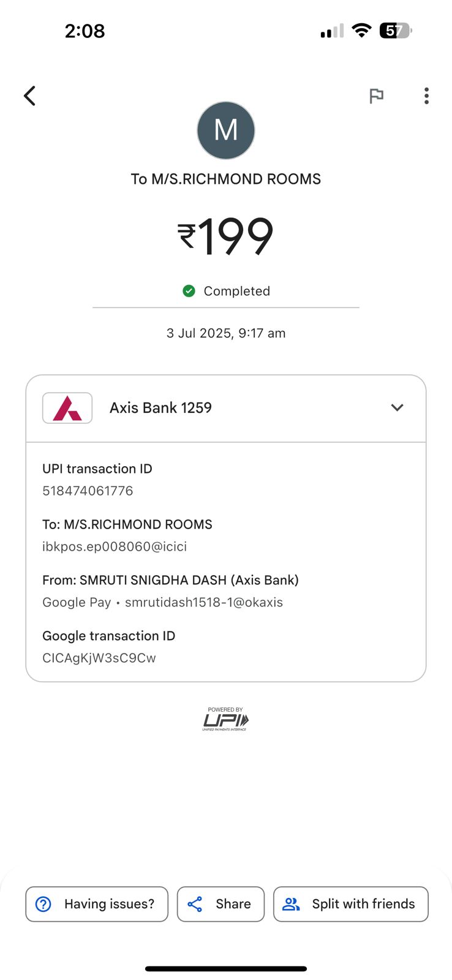Tap the ₹199 payment amount
The image size is (452, 980).
(x=225, y=237)
